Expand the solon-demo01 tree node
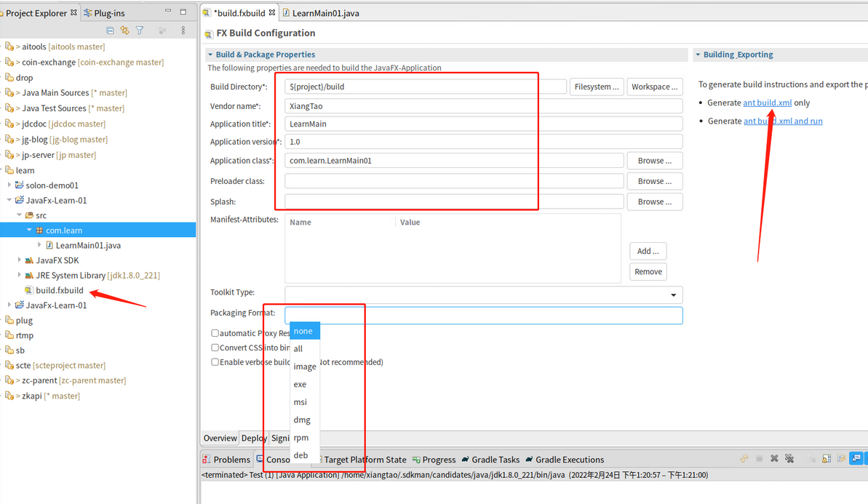Screen dimensions: 868x504 (x=9, y=185)
